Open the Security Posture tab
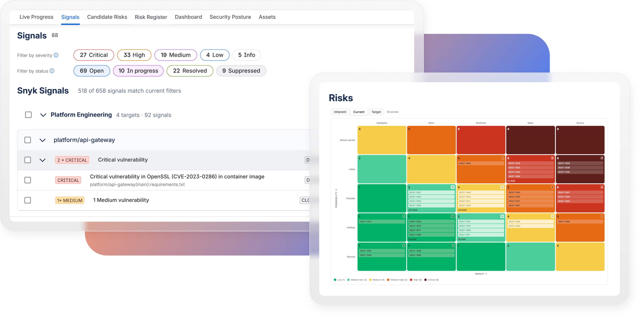Image resolution: width=644 pixels, height=320 pixels. pos(230,17)
